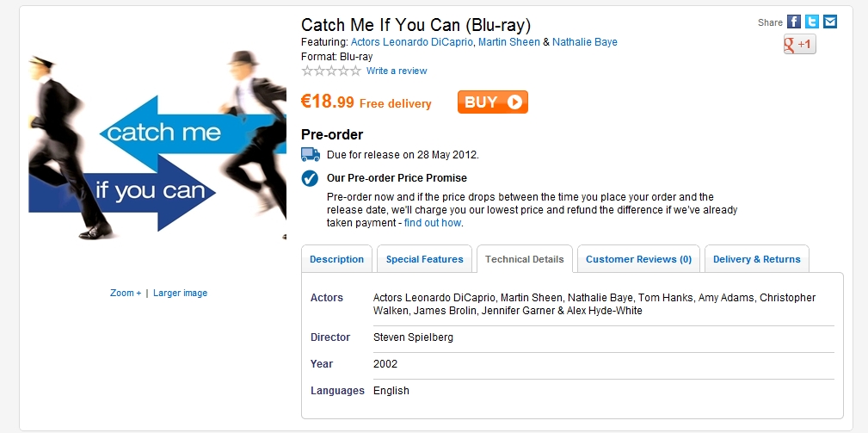Click the Pre-order Price Promise checkmark icon
Image resolution: width=868 pixels, height=433 pixels.
point(311,178)
